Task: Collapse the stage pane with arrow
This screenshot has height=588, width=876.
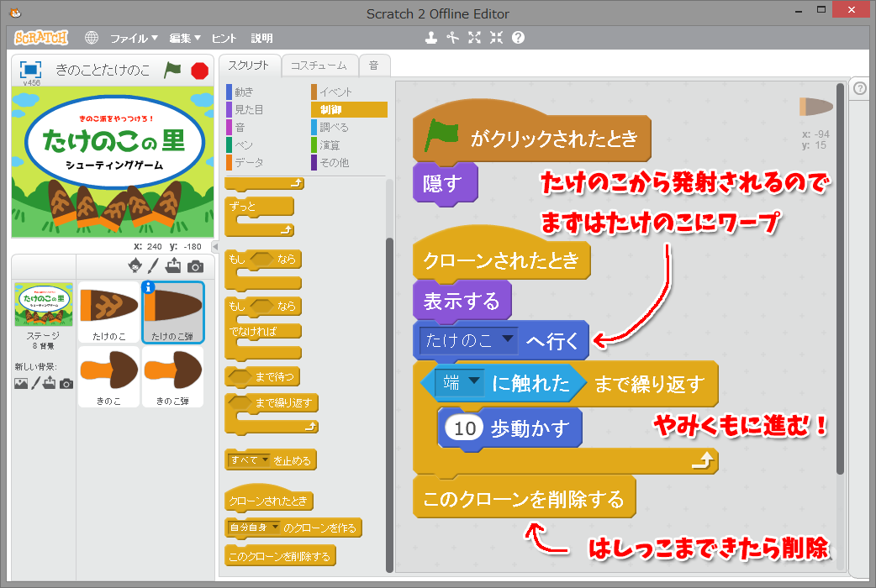Action: click(215, 246)
